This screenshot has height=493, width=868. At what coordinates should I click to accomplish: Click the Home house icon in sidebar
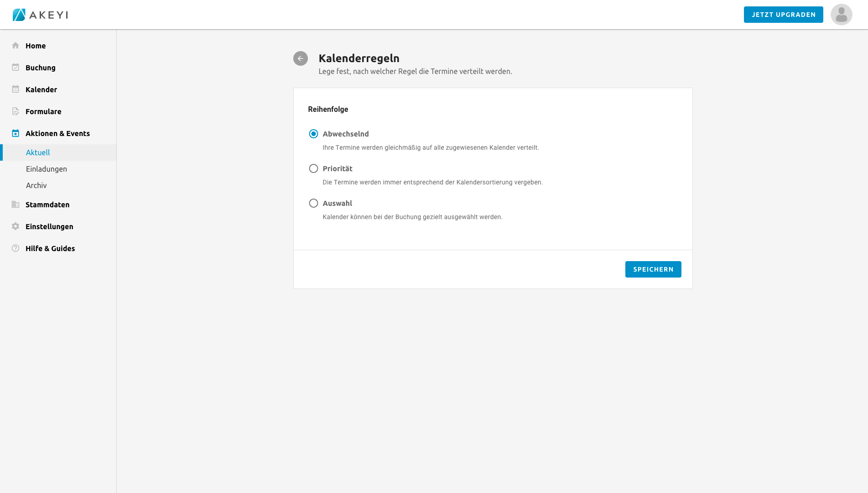click(x=16, y=46)
